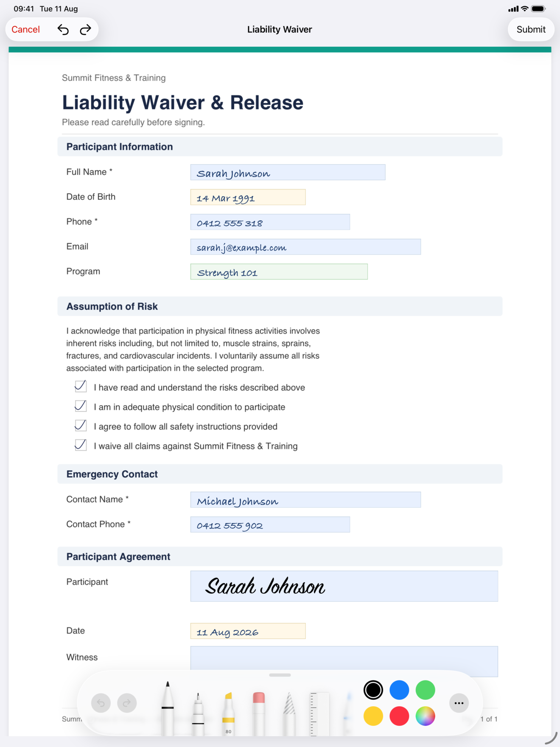Tap the Email field
Image resolution: width=560 pixels, height=747 pixels.
[305, 247]
